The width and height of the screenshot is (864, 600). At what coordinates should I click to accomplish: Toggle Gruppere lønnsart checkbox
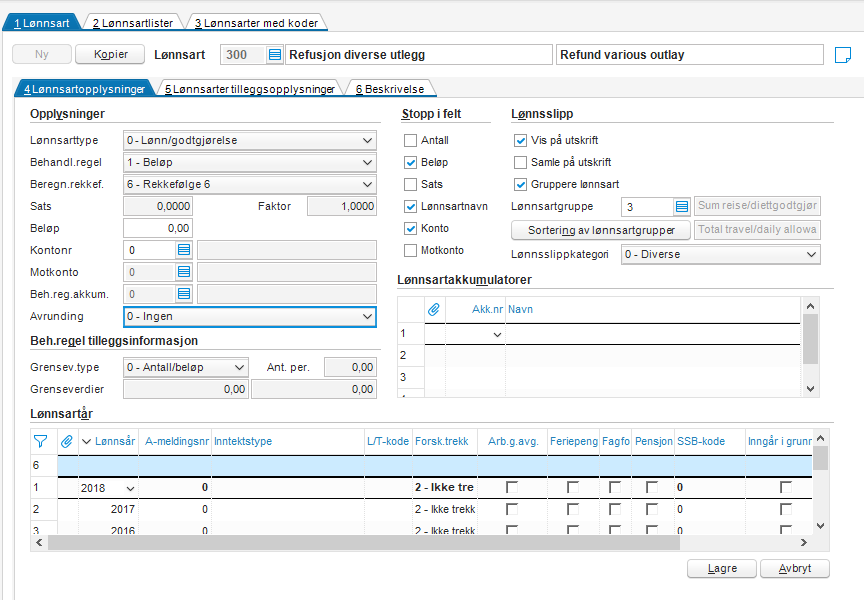[520, 185]
